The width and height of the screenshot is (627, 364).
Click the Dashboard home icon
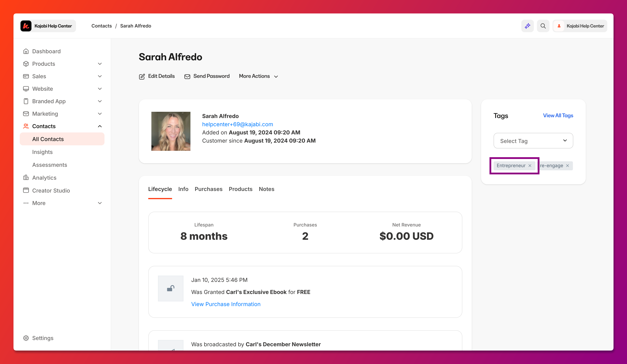tap(26, 51)
